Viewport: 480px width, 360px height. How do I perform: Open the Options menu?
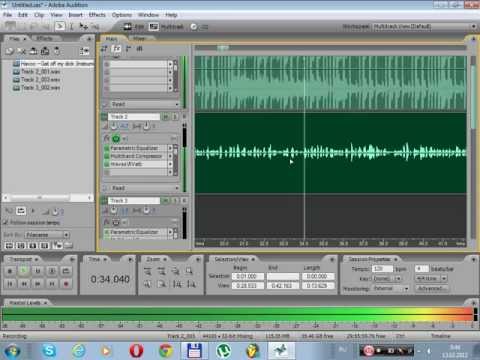click(x=122, y=15)
